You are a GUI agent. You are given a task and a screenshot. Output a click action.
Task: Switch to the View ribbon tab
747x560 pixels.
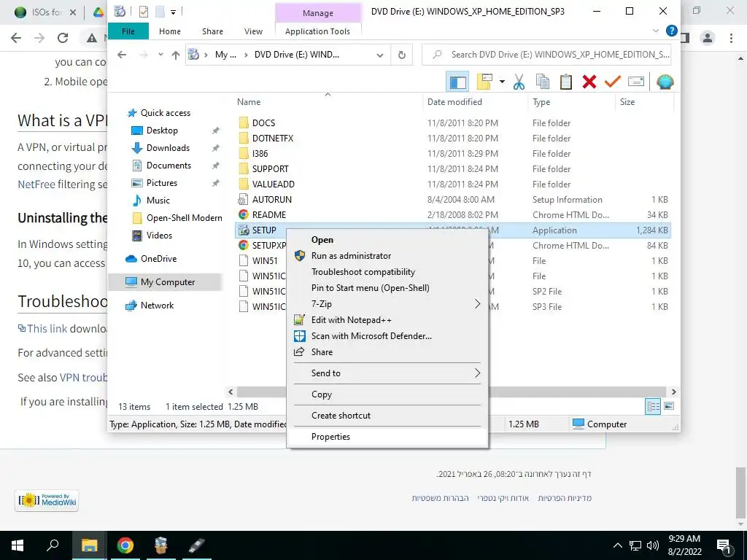253,31
